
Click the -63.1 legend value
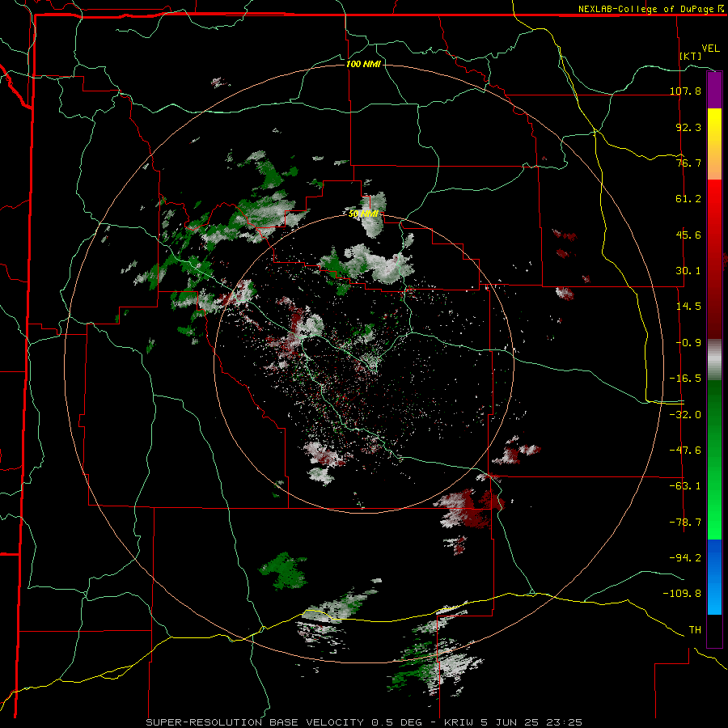pos(686,486)
